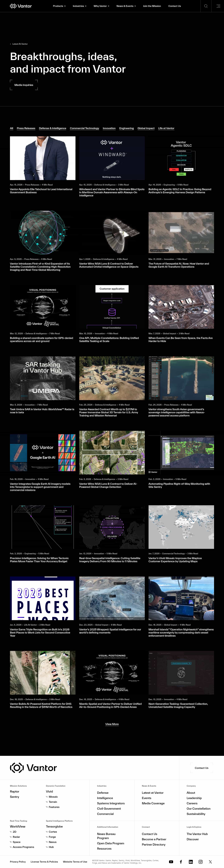Expand the Industries dropdown menu
Screen dimensions: 224x868
tap(79, 6)
